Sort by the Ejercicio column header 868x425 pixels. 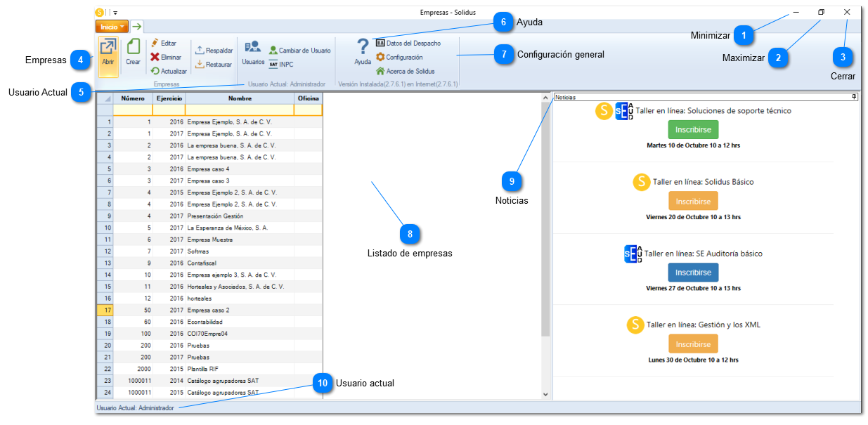pyautogui.click(x=169, y=98)
